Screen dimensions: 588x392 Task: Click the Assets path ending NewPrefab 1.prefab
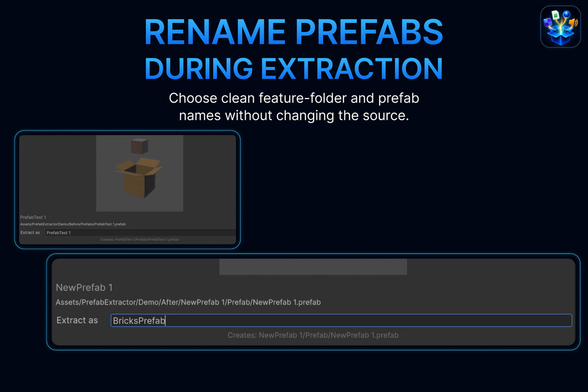(x=188, y=302)
